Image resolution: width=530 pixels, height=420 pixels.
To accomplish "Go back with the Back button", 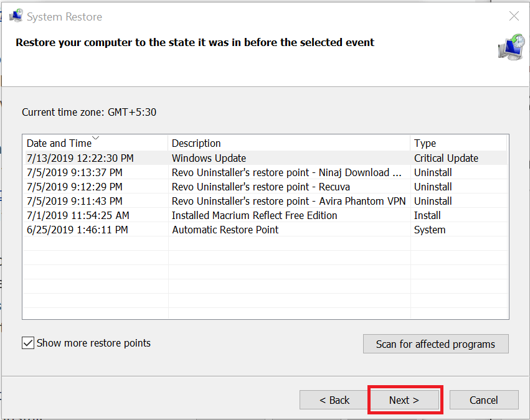I will [x=334, y=400].
